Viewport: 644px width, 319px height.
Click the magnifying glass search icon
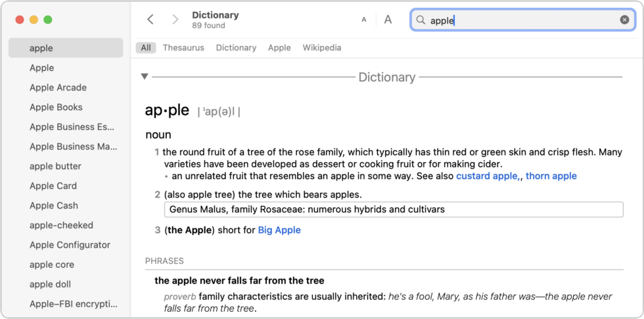pyautogui.click(x=421, y=20)
